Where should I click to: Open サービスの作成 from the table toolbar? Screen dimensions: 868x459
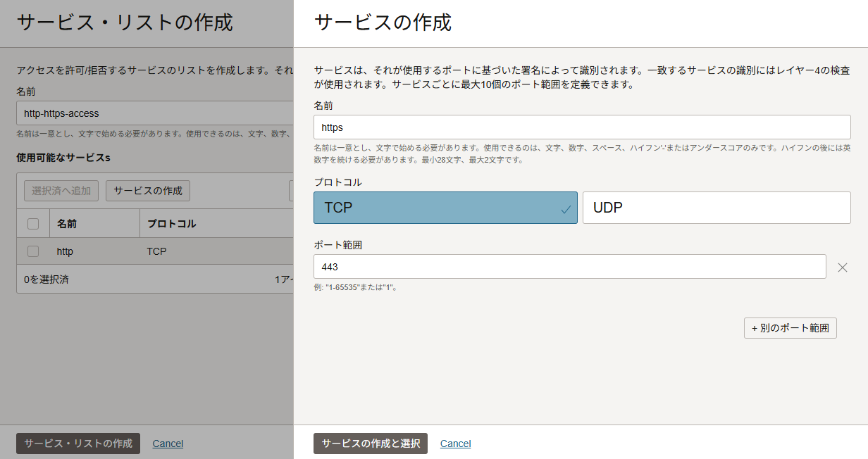click(148, 191)
